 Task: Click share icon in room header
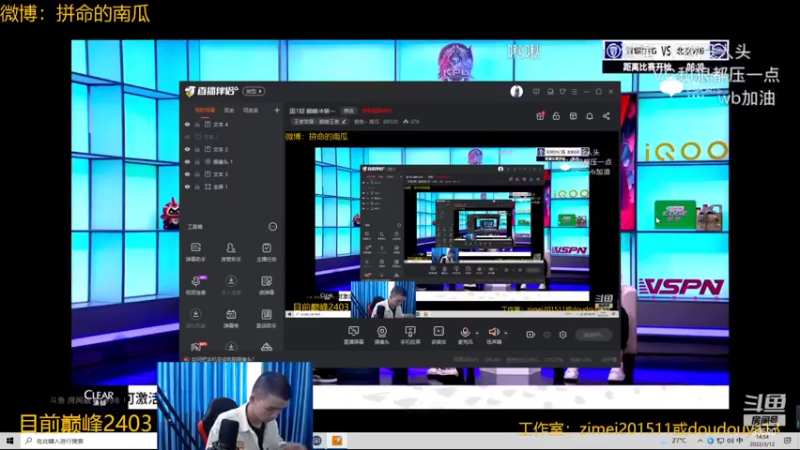pyautogui.click(x=606, y=116)
